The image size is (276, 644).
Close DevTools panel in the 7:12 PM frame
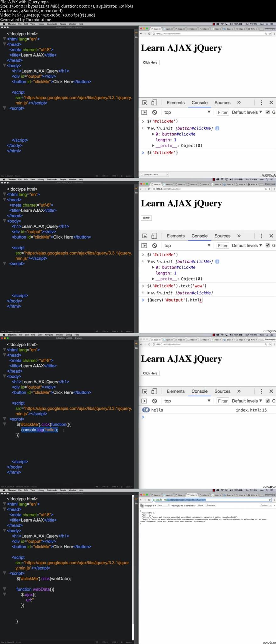tap(271, 103)
